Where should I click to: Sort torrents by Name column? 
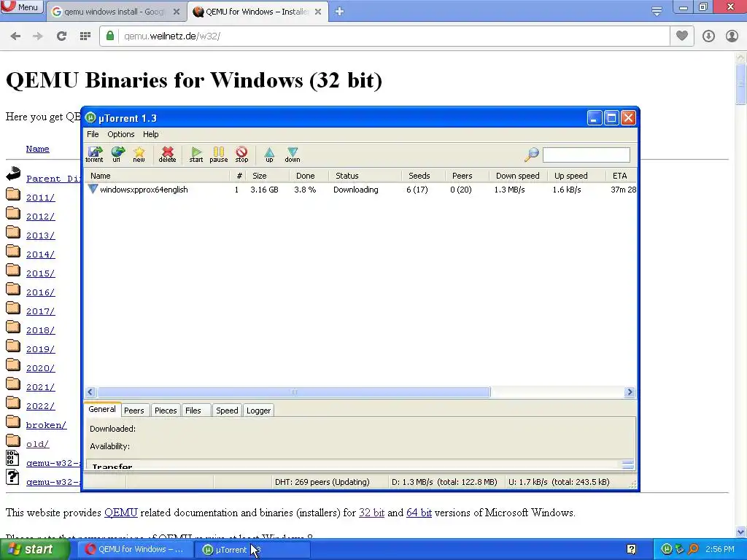pos(158,176)
